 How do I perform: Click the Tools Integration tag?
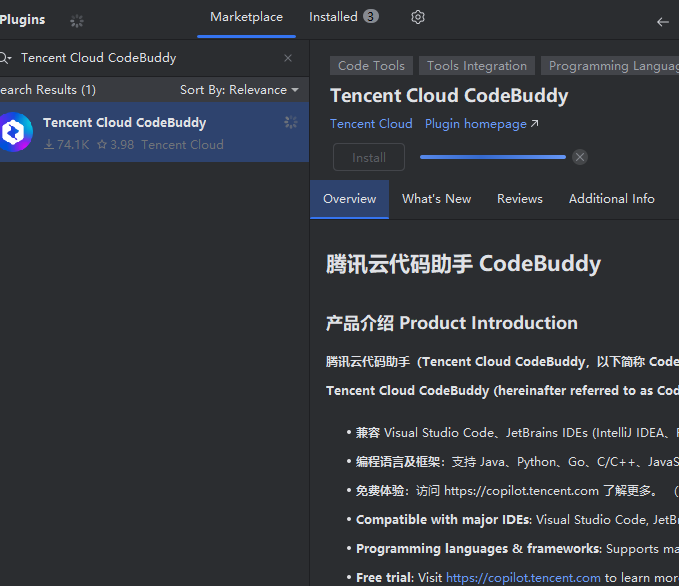click(477, 66)
